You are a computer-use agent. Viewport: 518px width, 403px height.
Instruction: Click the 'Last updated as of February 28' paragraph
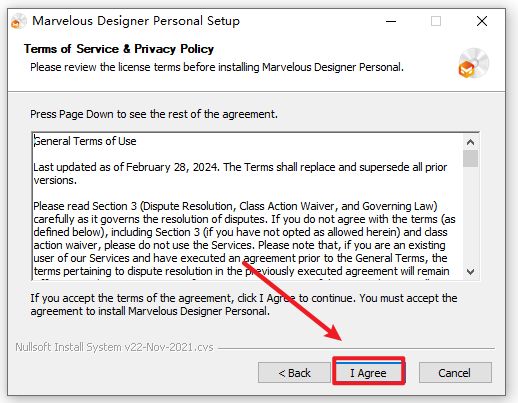tap(240, 173)
